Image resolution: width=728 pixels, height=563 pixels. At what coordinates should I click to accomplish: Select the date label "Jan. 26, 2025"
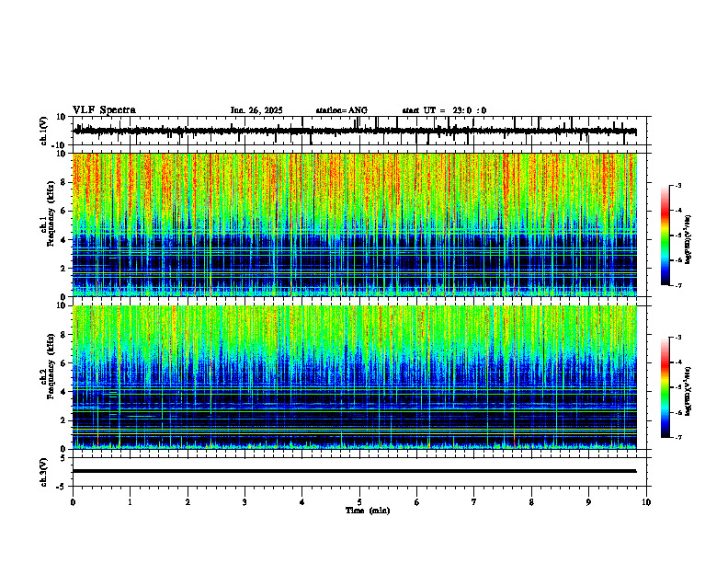coord(256,110)
